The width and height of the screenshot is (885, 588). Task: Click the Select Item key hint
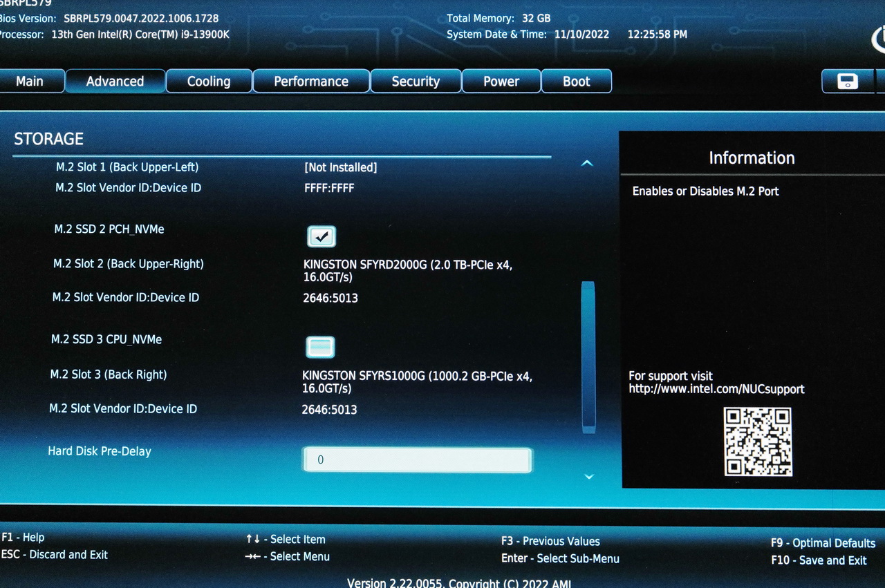(286, 540)
